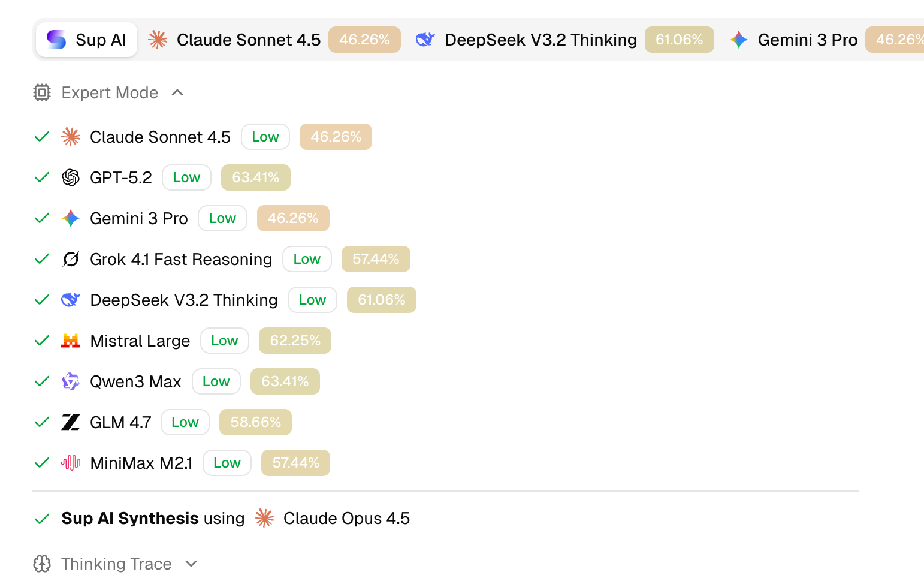
Task: Click the DeepSeek whale icon in tab bar
Action: [425, 40]
